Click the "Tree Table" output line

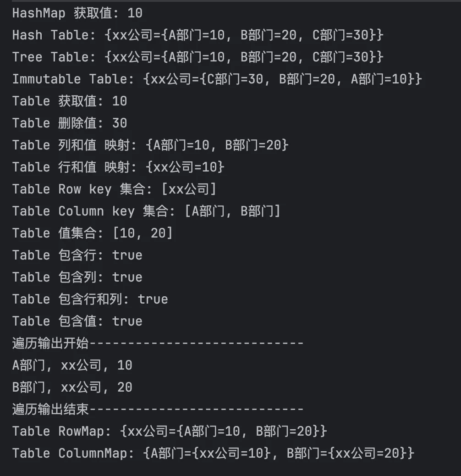point(197,57)
